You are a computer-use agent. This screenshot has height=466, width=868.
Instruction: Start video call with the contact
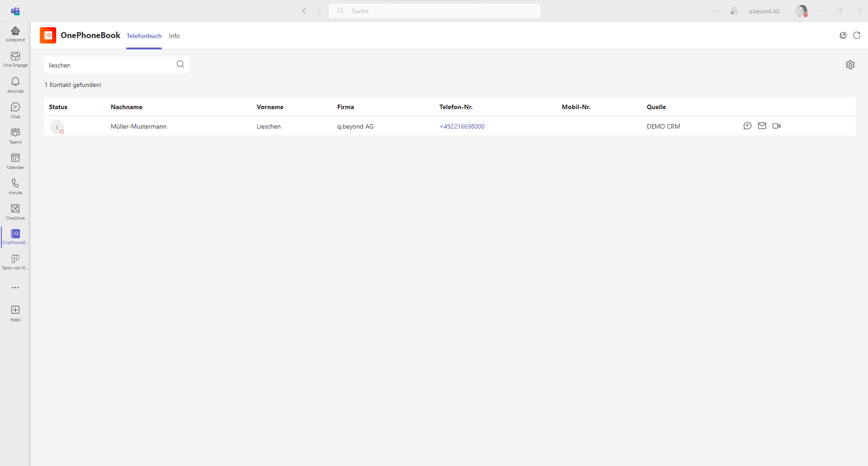pos(776,126)
